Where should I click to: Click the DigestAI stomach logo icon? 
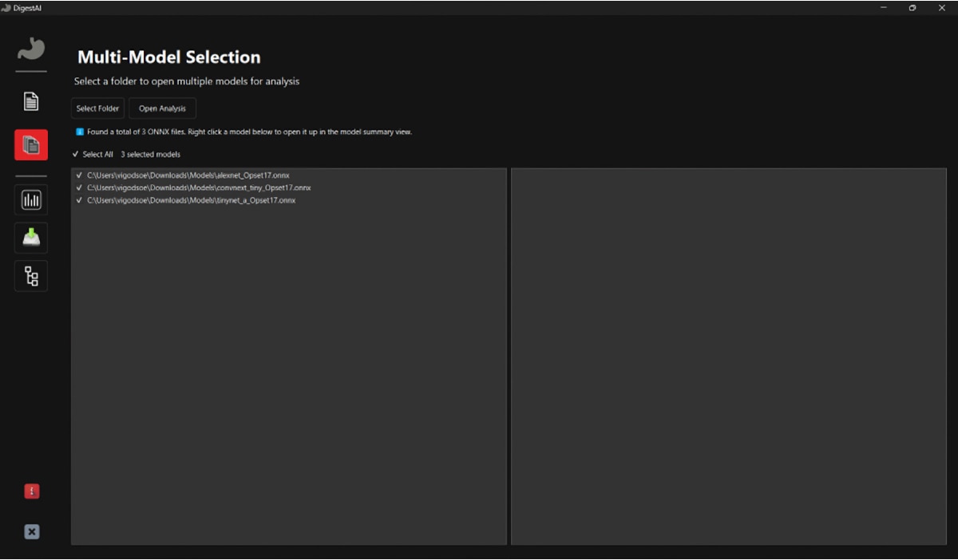point(31,49)
